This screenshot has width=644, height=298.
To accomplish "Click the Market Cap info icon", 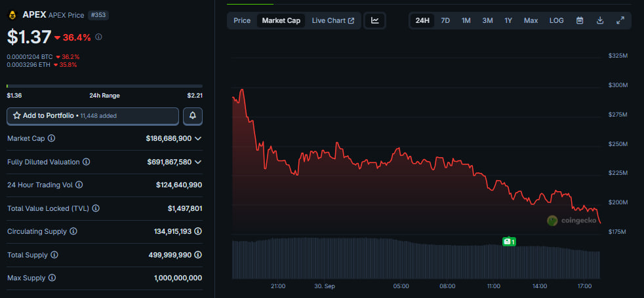I will (52, 139).
